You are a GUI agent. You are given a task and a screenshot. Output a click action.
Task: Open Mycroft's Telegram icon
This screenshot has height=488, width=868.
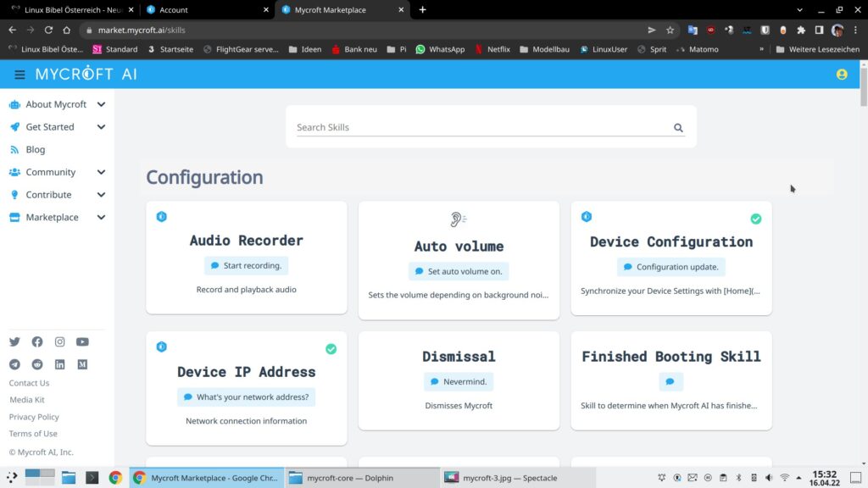click(x=14, y=364)
